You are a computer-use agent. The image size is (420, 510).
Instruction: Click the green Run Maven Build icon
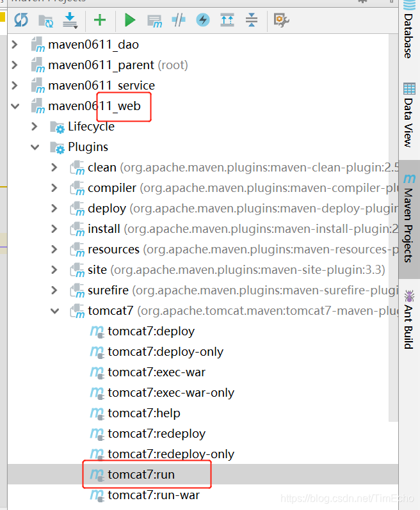click(130, 20)
